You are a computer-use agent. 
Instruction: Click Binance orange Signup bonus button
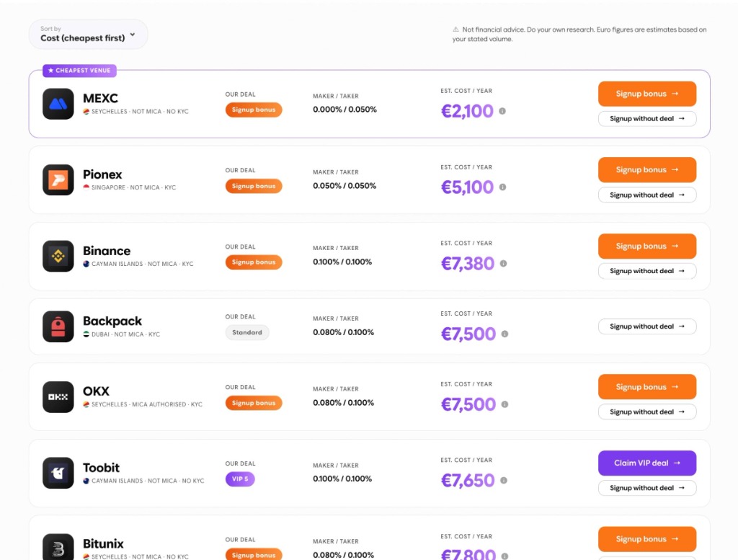point(647,246)
